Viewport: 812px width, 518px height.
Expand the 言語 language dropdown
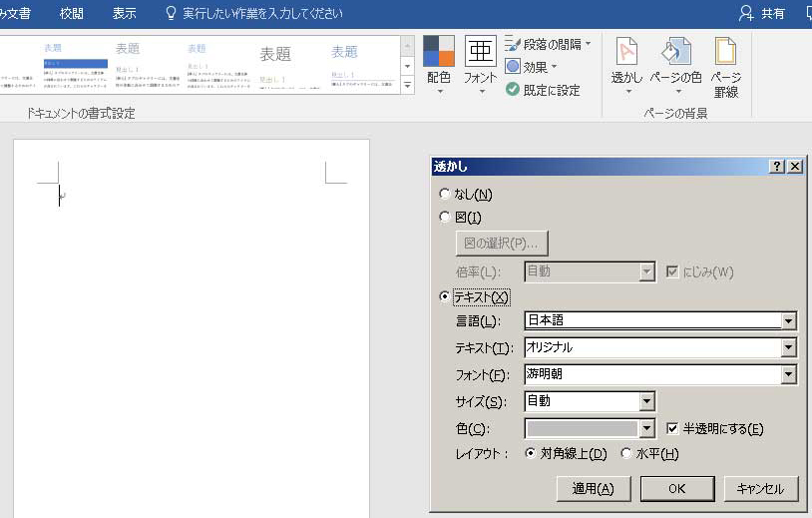789,321
